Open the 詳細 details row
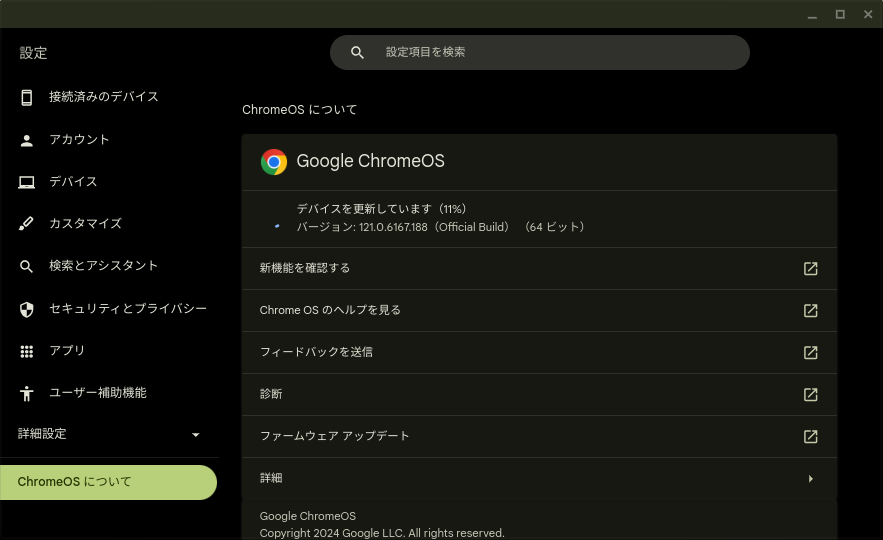This screenshot has width=883, height=540. [x=539, y=479]
